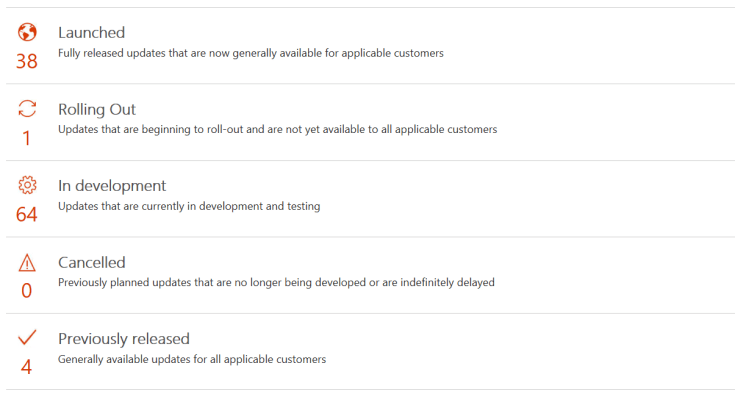Screen dimensions: 735x402
Task: Click the Cancelled warning triangle icon
Action: [27, 262]
